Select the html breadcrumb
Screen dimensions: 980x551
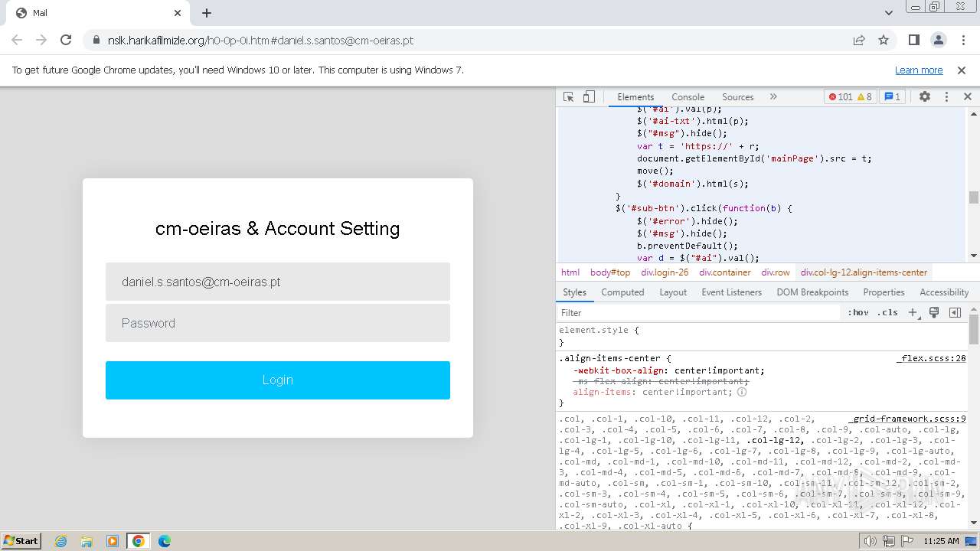click(570, 272)
